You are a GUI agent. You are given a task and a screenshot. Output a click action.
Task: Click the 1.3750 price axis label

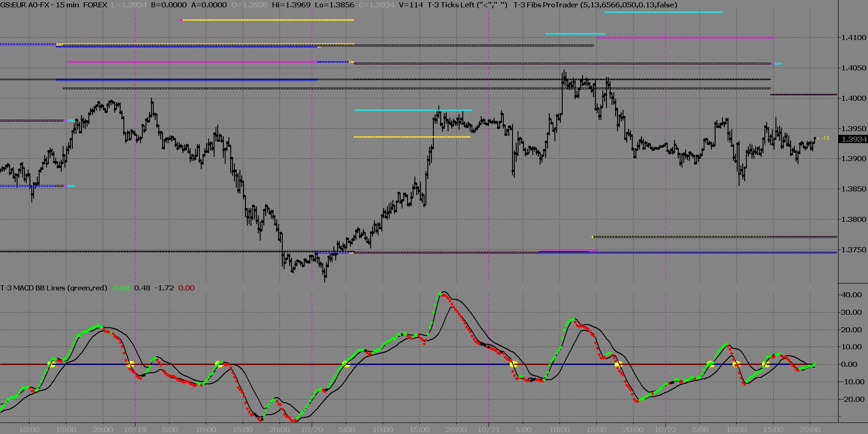click(853, 250)
